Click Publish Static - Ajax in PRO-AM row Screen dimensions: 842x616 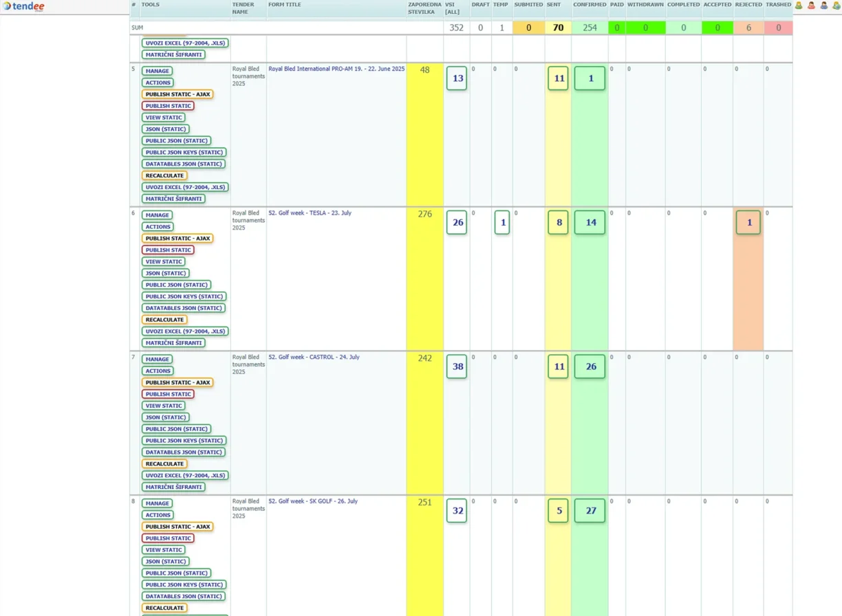click(x=177, y=94)
